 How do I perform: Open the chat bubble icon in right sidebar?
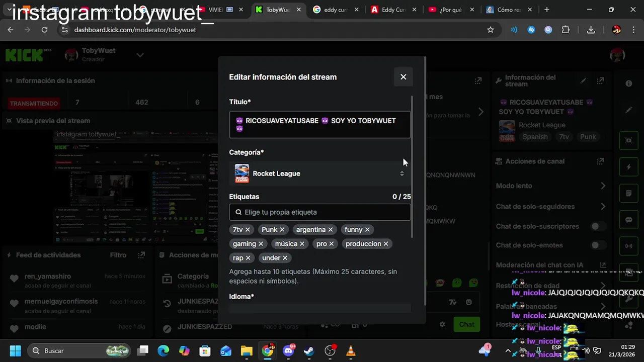pos(629,220)
